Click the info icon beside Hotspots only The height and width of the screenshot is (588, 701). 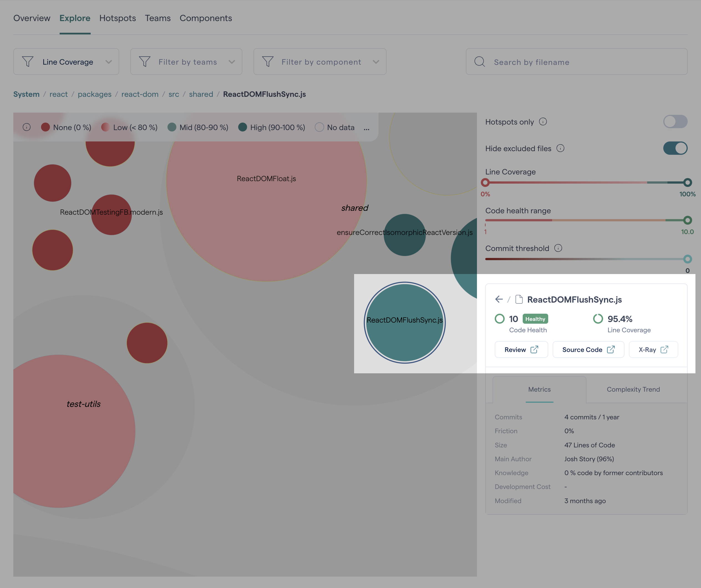pos(543,121)
